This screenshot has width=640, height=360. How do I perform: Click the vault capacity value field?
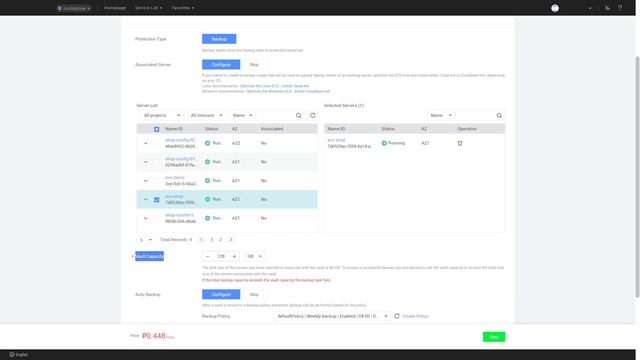pos(221,256)
